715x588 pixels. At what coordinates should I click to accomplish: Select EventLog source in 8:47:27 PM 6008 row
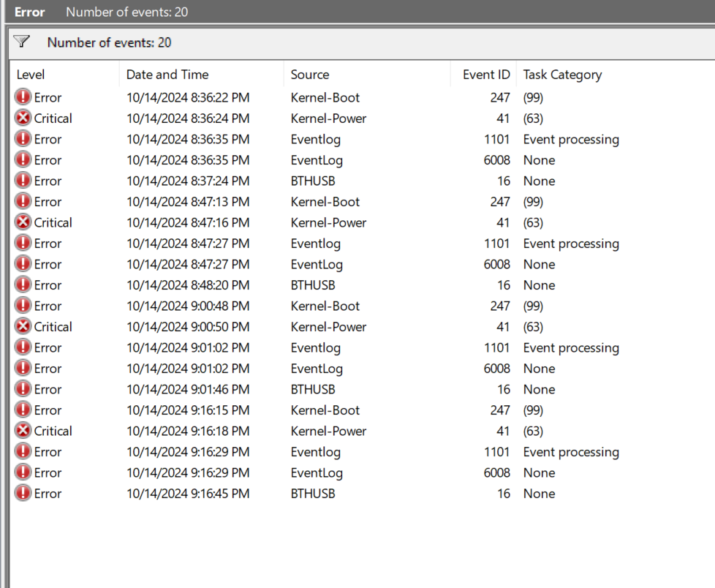click(x=317, y=265)
